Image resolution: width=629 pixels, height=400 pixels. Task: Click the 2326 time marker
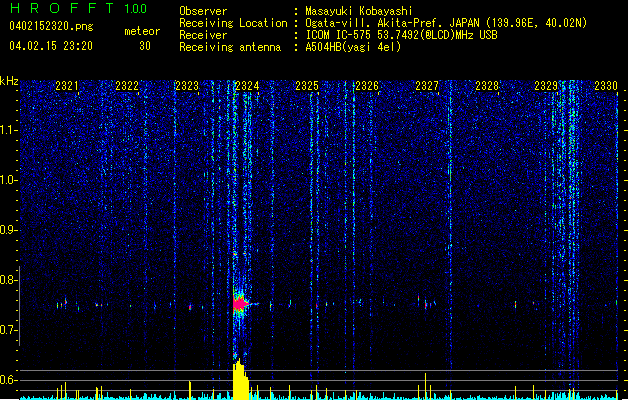click(367, 86)
